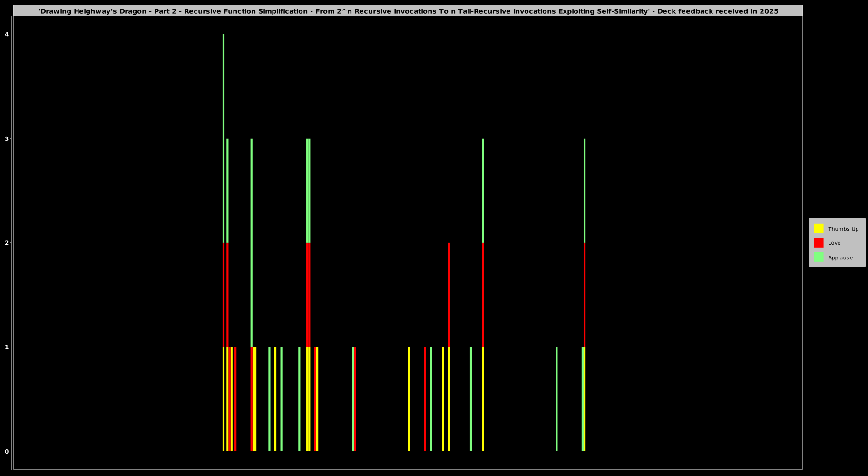Screen dimensions: 868x476
Task: Click the y-axis label '2'
Action: (x=7, y=243)
